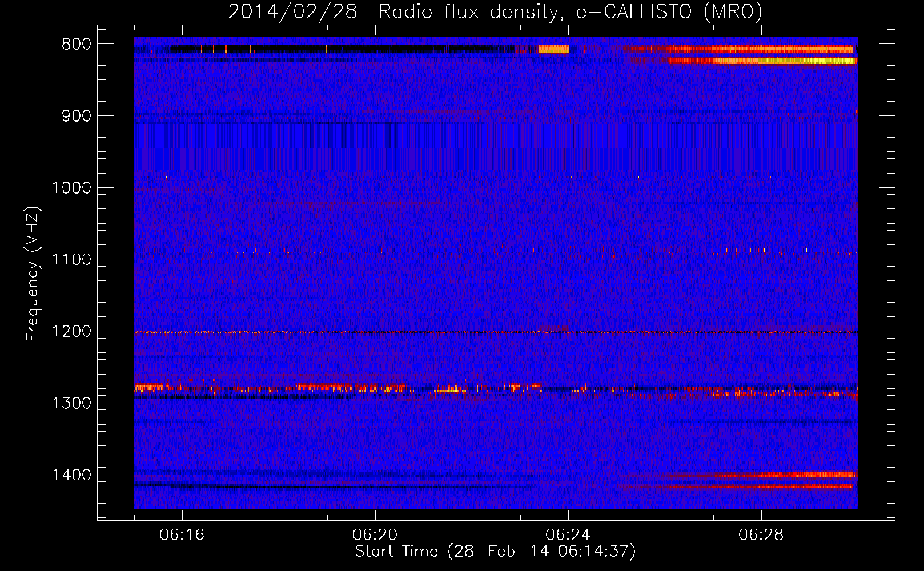This screenshot has width=924, height=571.
Task: Click the thin orange line at 1200 MHz
Action: point(496,332)
